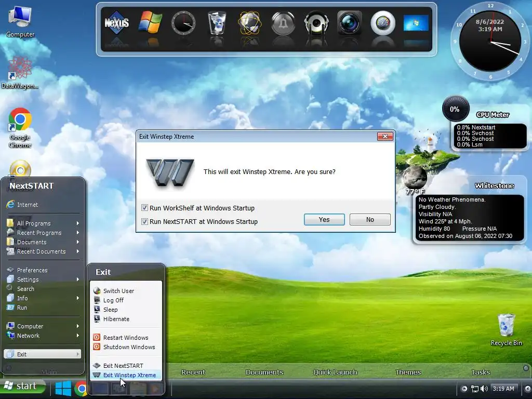This screenshot has height=399, width=532.
Task: Open the gauge meter icon in the dock
Action: [x=383, y=23]
